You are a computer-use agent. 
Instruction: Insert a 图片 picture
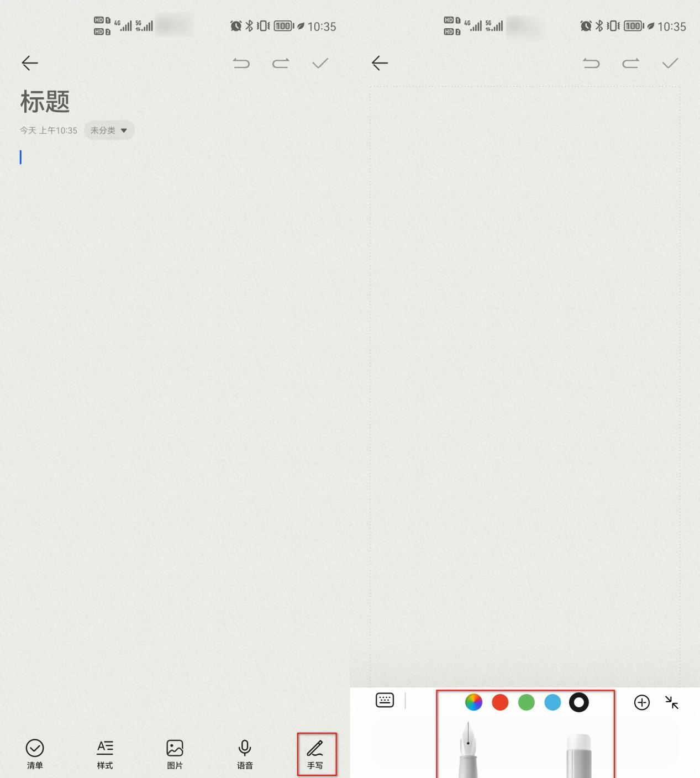(x=175, y=754)
